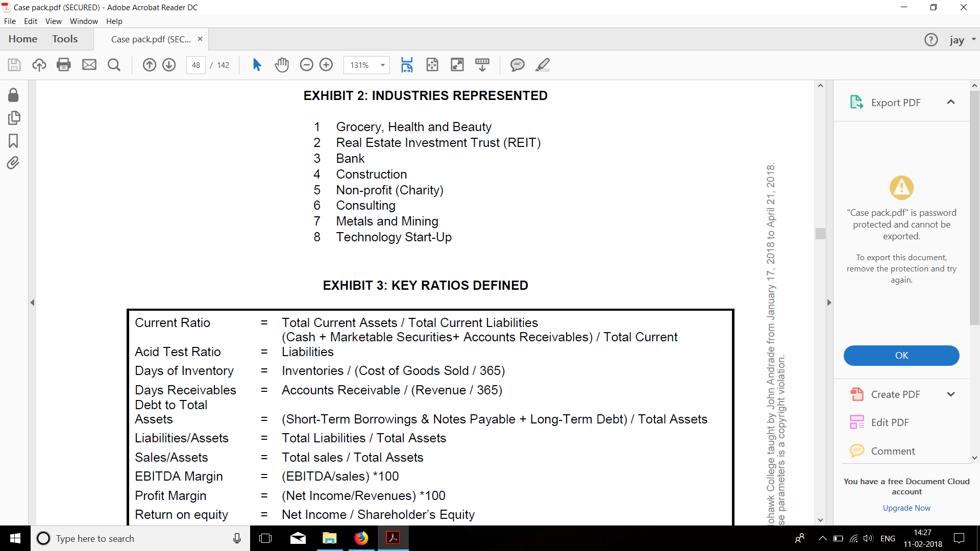Switch to the Tools tab
Screen dimensions: 980x551
click(65, 39)
